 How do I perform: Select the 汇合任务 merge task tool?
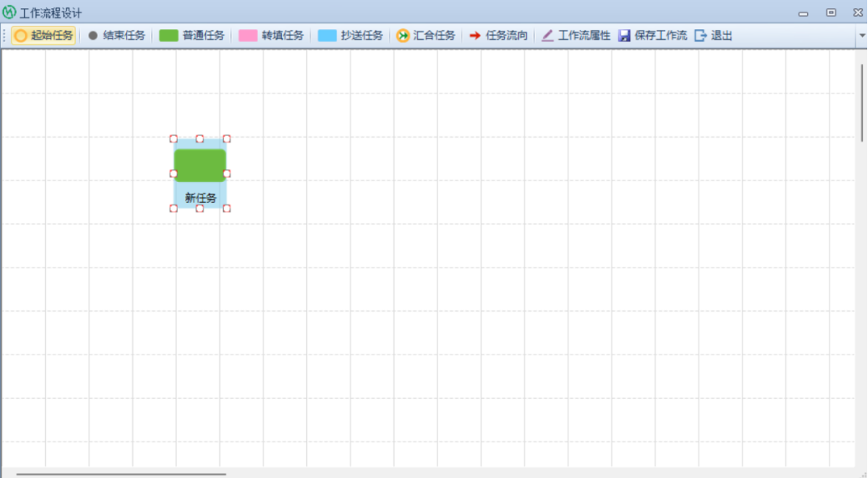pyautogui.click(x=426, y=36)
